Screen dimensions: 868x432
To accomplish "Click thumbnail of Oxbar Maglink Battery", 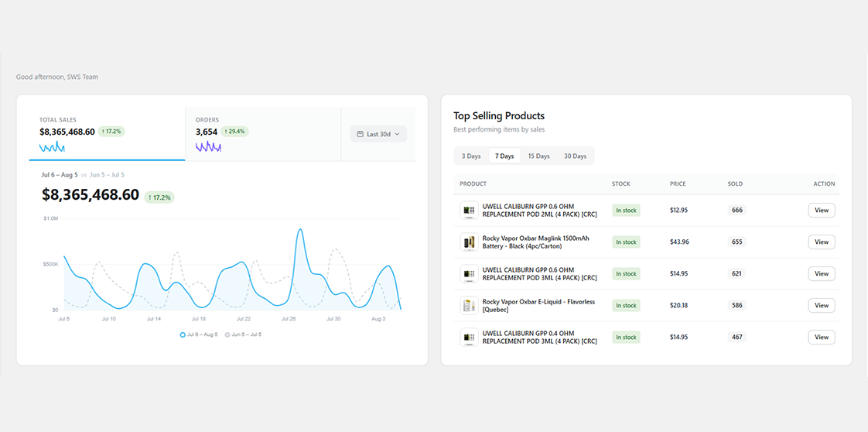I will (470, 242).
